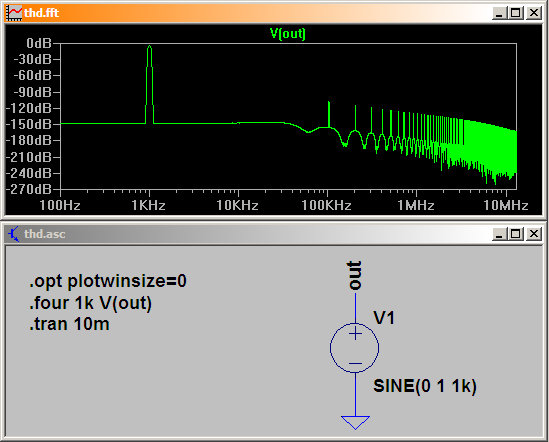Click the 100KHz harmonic spike in plot
Screen dimensions: 549x442
328,114
